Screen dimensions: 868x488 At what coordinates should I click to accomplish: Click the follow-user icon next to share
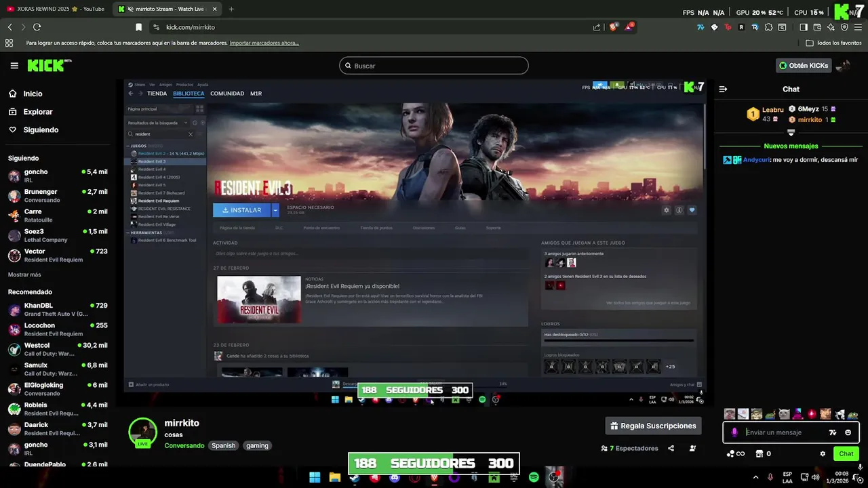[x=692, y=448]
